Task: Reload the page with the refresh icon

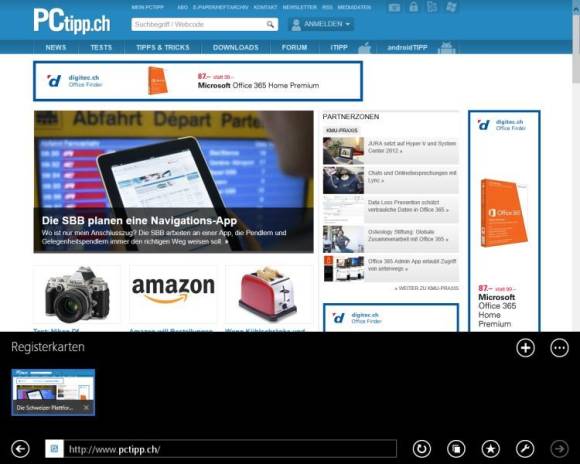Action: click(422, 449)
